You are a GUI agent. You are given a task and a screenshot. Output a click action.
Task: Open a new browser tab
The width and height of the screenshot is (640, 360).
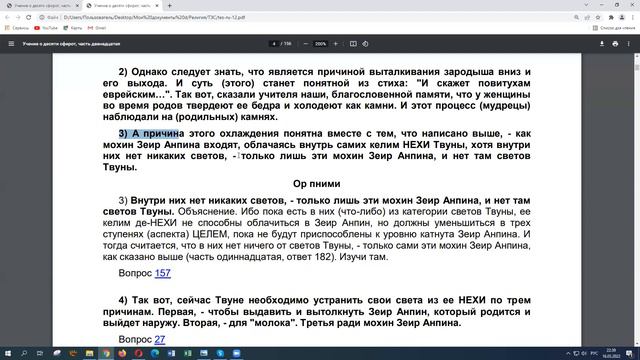pyautogui.click(x=169, y=6)
